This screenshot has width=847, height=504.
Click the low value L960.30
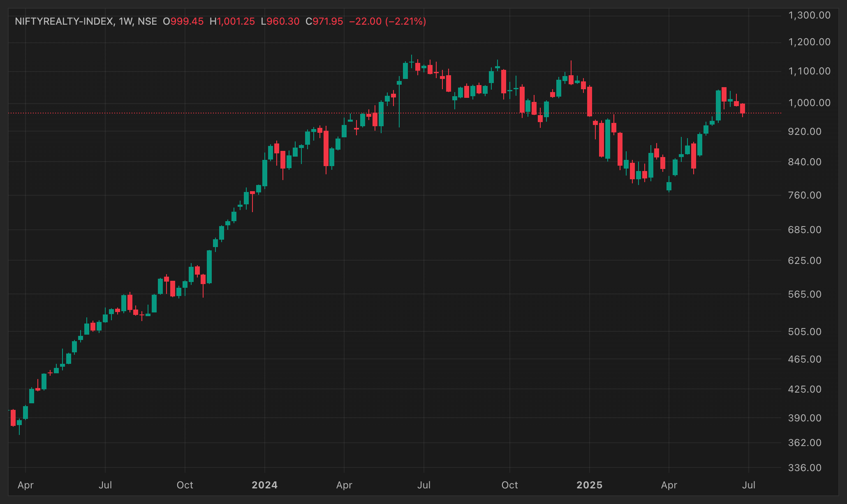(280, 21)
